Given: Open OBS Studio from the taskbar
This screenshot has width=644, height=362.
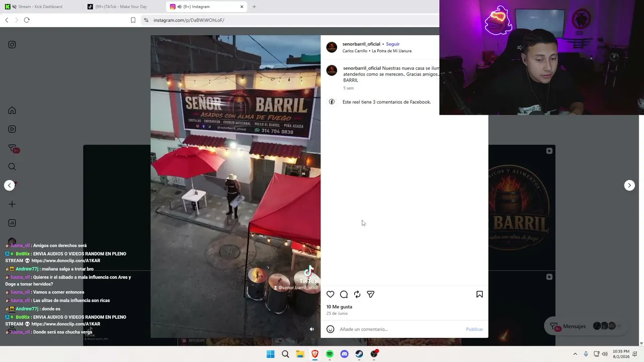Looking at the screenshot, I should pos(374,354).
